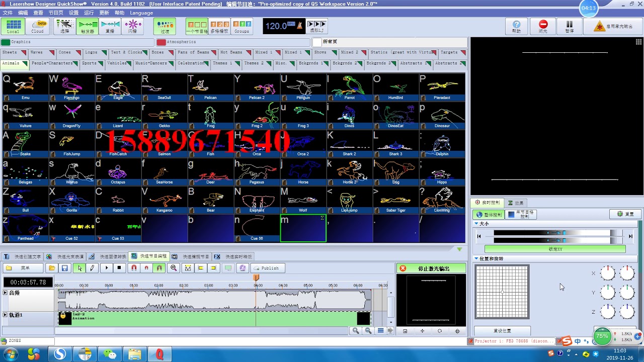Viewport: 644px width, 362px height.
Task: Switch to 快速图像转换 image trace tab
Action: [108, 256]
